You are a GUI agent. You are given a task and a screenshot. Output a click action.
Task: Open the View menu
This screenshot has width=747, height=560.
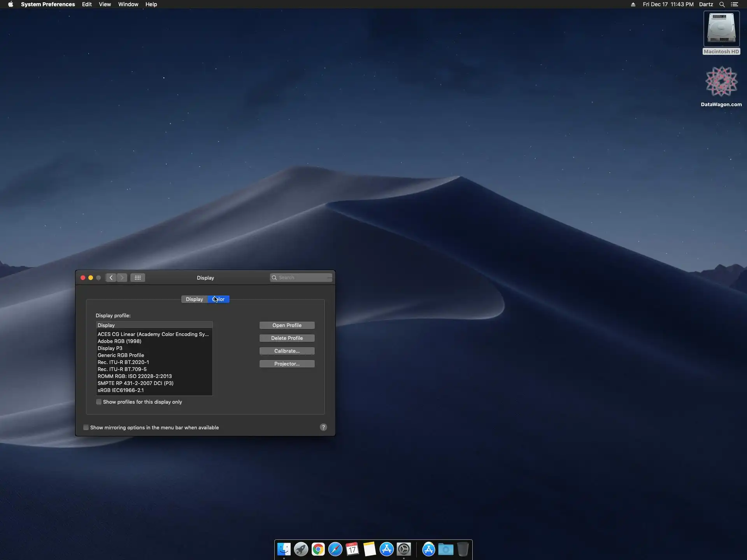pyautogui.click(x=105, y=4)
